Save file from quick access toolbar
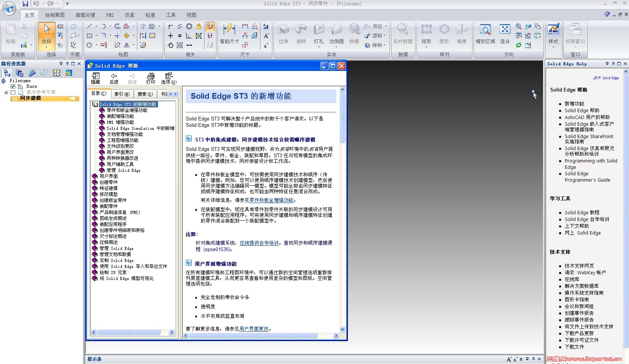 tap(25, 4)
